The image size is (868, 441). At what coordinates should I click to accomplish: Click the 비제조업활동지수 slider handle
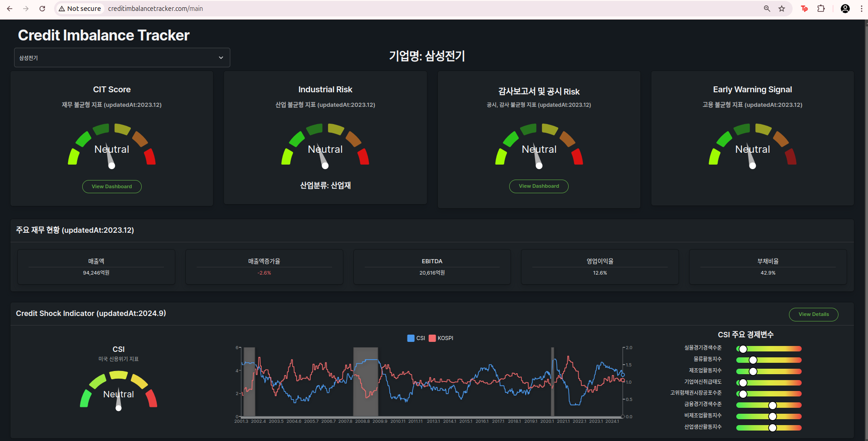click(x=773, y=416)
